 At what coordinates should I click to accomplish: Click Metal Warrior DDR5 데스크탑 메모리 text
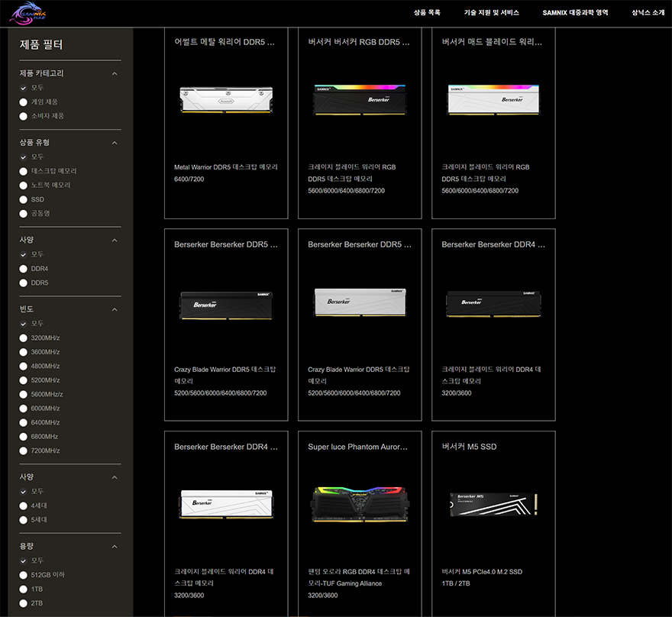[x=226, y=167]
